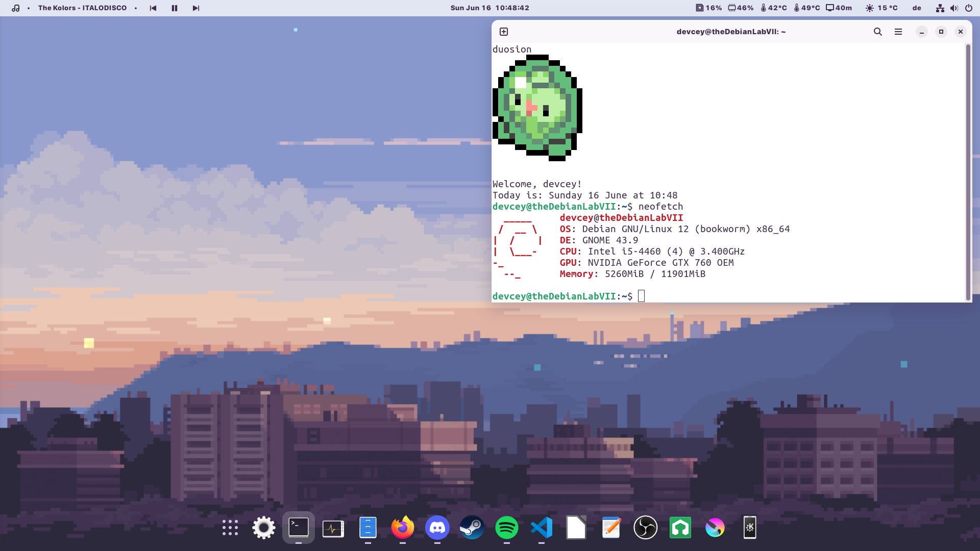Show all applications grid in dock

click(230, 528)
